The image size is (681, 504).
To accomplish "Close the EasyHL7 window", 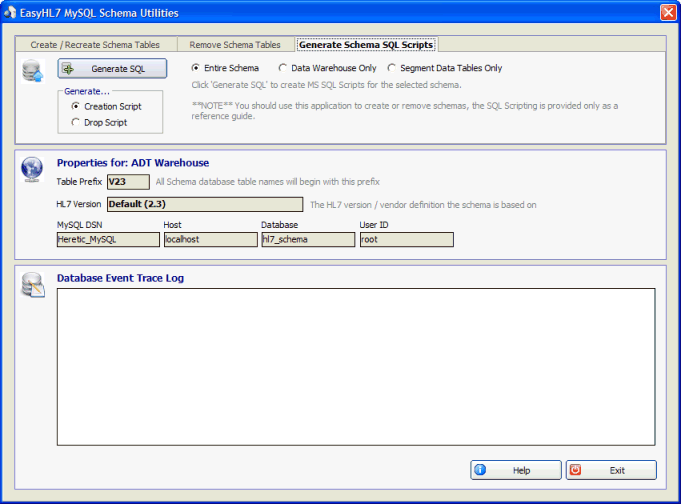I will pos(668,12).
